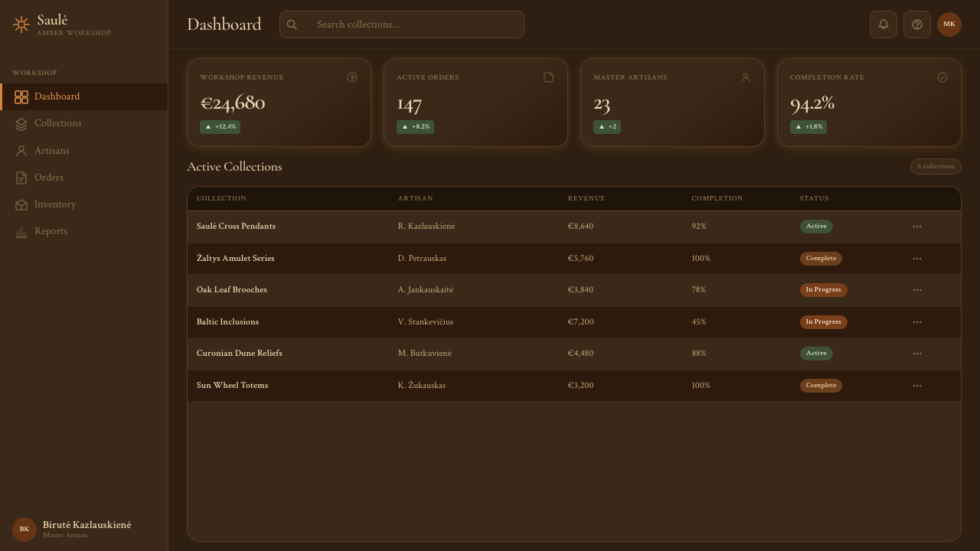Click Active status of Curonian Dune Reliefs
This screenshot has width=980, height=551.
tap(816, 354)
